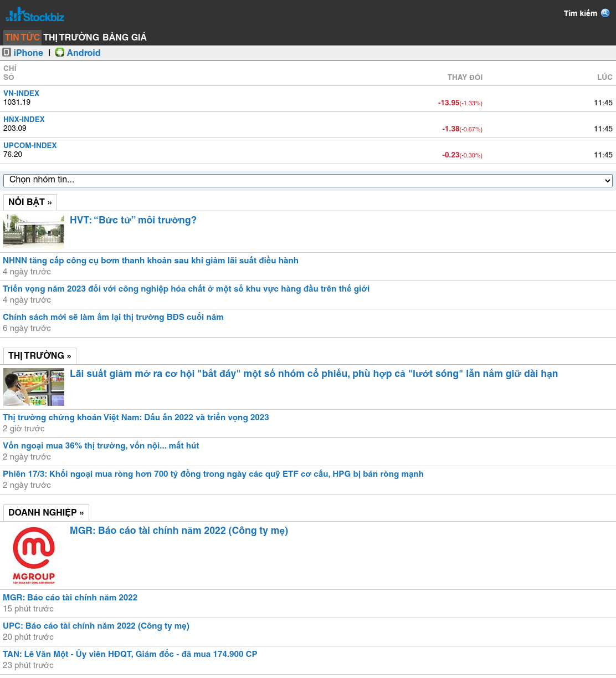Open Dấu ấn 2022 và triển vọng 2023 article
The image size is (616, 678).
[136, 417]
